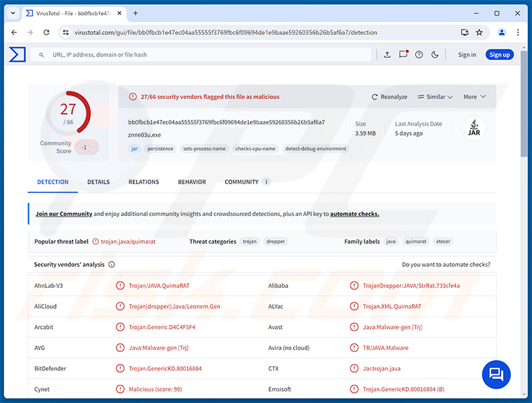
Task: Open a new browser tab
Action: [x=135, y=13]
